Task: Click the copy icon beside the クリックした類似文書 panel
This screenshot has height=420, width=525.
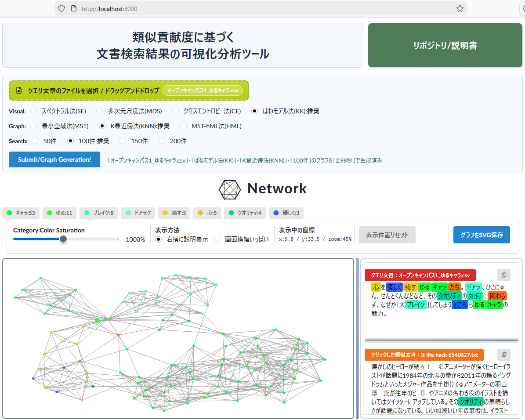Action: [503, 355]
